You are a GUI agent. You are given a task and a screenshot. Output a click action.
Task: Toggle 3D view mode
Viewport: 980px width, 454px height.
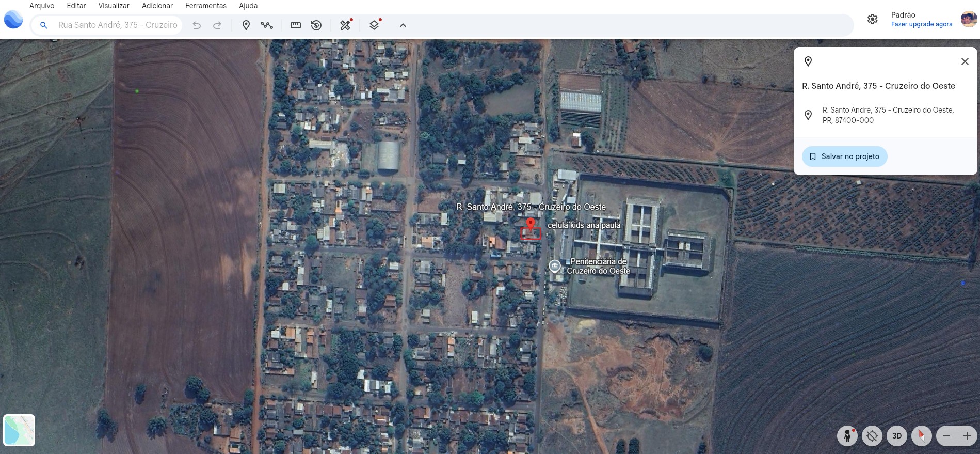point(897,436)
